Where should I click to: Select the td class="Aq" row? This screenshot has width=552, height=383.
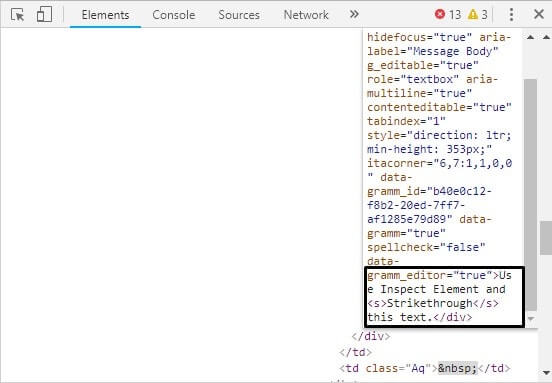(425, 368)
